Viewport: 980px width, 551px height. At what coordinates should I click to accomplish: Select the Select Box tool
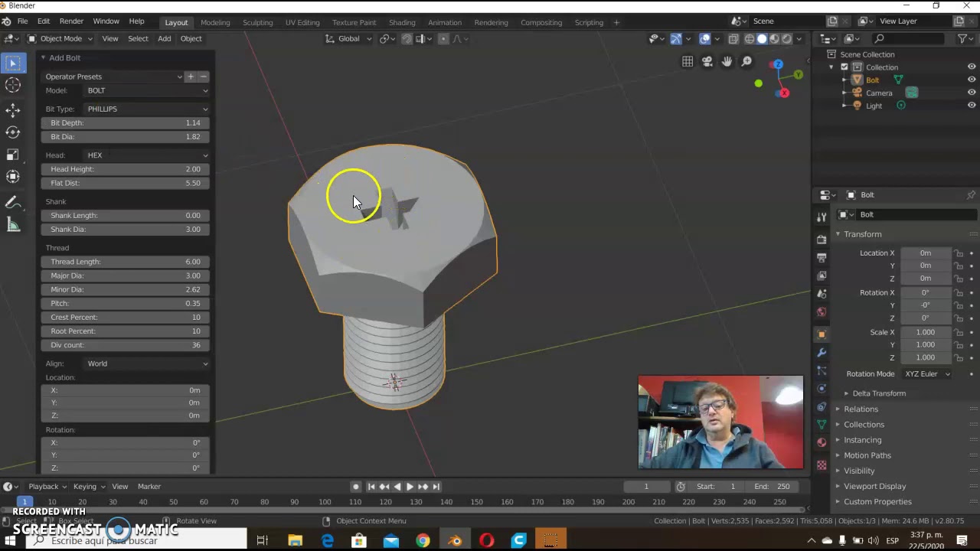(x=13, y=64)
